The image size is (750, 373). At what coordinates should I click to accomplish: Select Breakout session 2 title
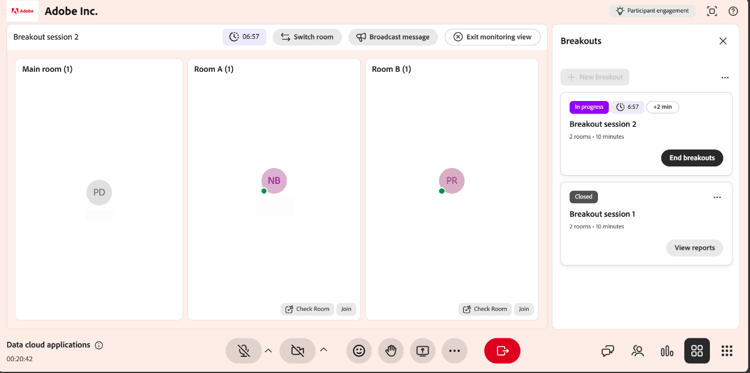tap(603, 124)
